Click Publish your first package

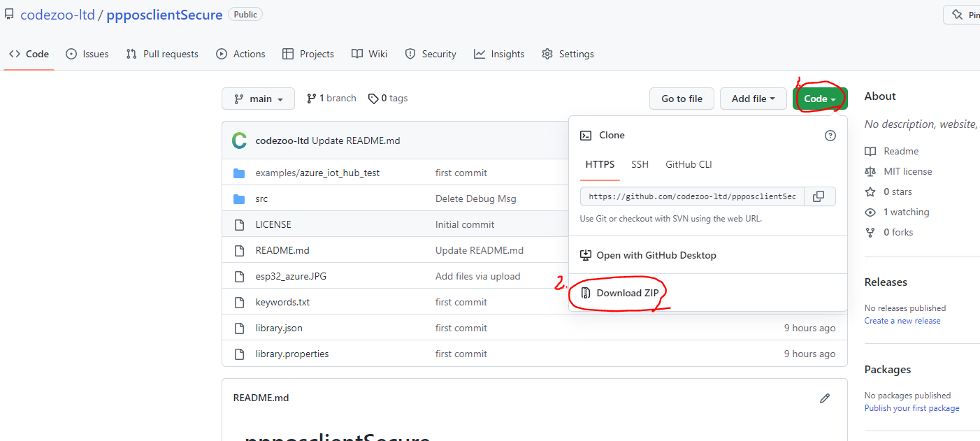click(x=911, y=408)
